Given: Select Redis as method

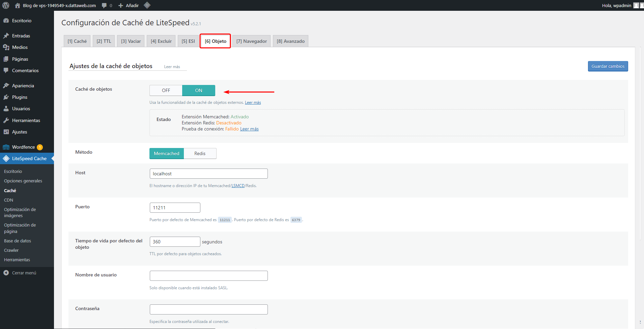Looking at the screenshot, I should click(x=200, y=153).
